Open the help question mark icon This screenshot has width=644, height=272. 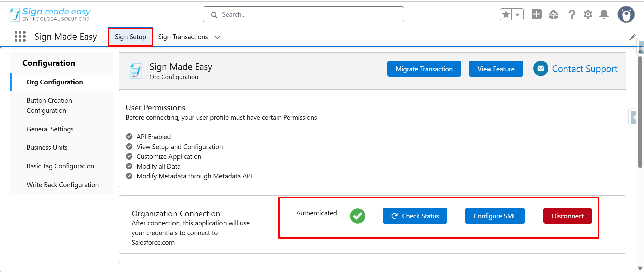(572, 14)
